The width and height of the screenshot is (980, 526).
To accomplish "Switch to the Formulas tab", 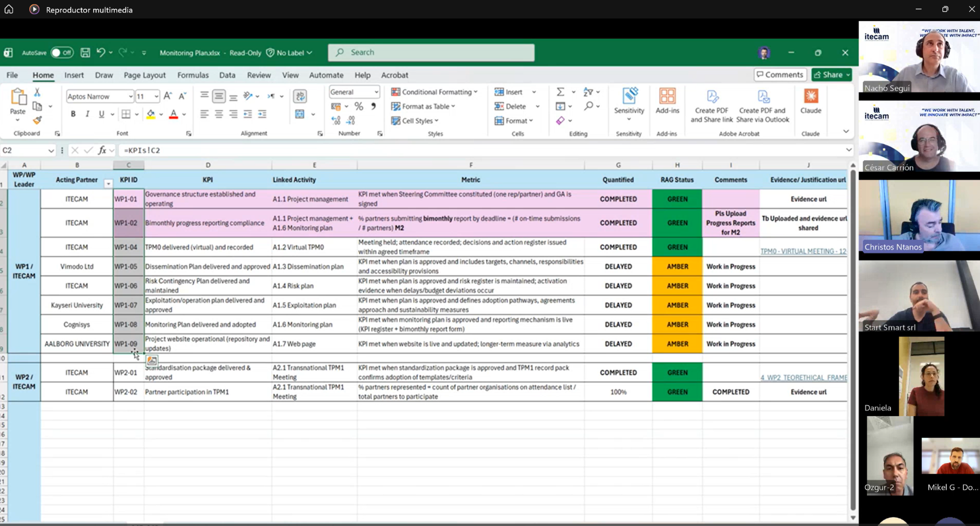I will (193, 75).
